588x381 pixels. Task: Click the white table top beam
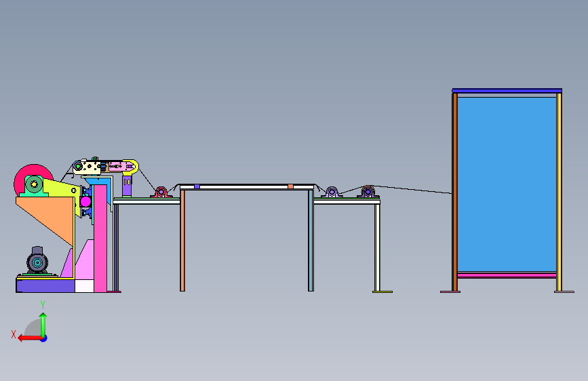pyautogui.click(x=247, y=186)
